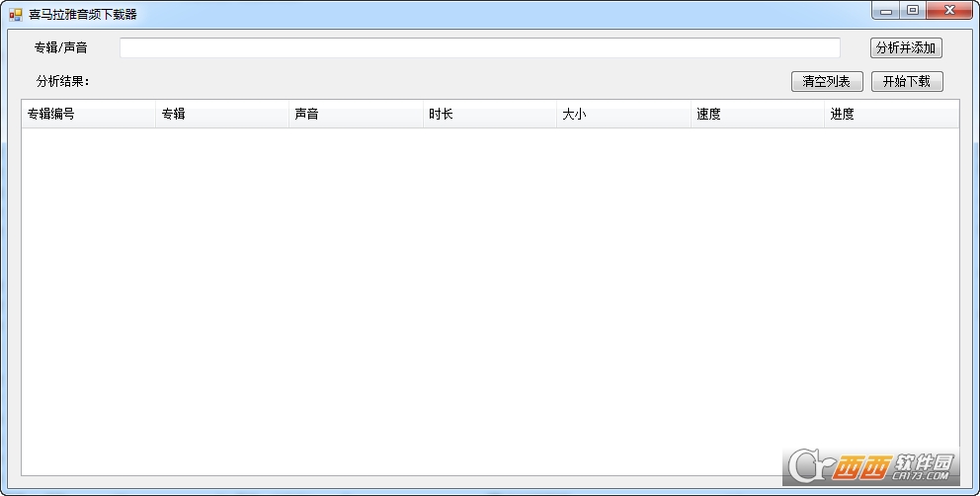Sort by 专辑编号 column header

click(x=88, y=114)
